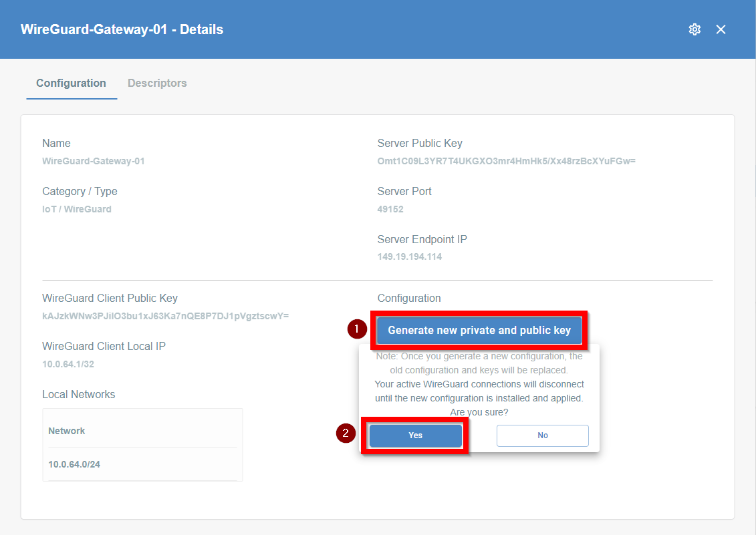
Task: Click the Local Networks label
Action: pyautogui.click(x=79, y=394)
